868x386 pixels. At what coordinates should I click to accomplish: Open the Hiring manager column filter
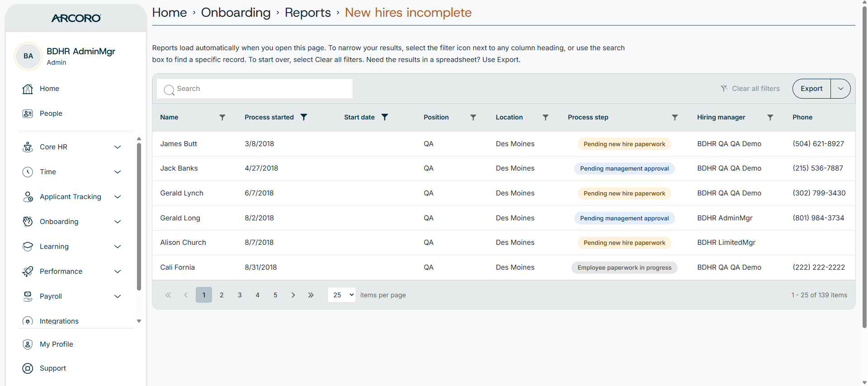tap(770, 117)
